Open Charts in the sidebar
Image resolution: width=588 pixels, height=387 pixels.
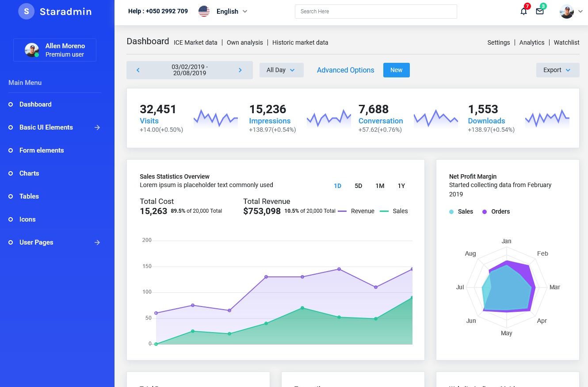pyautogui.click(x=29, y=173)
